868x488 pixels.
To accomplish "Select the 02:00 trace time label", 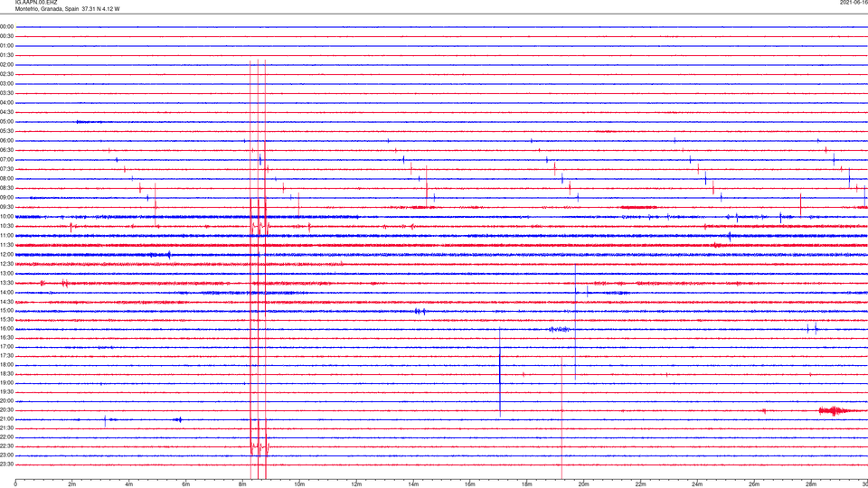I will (x=6, y=65).
